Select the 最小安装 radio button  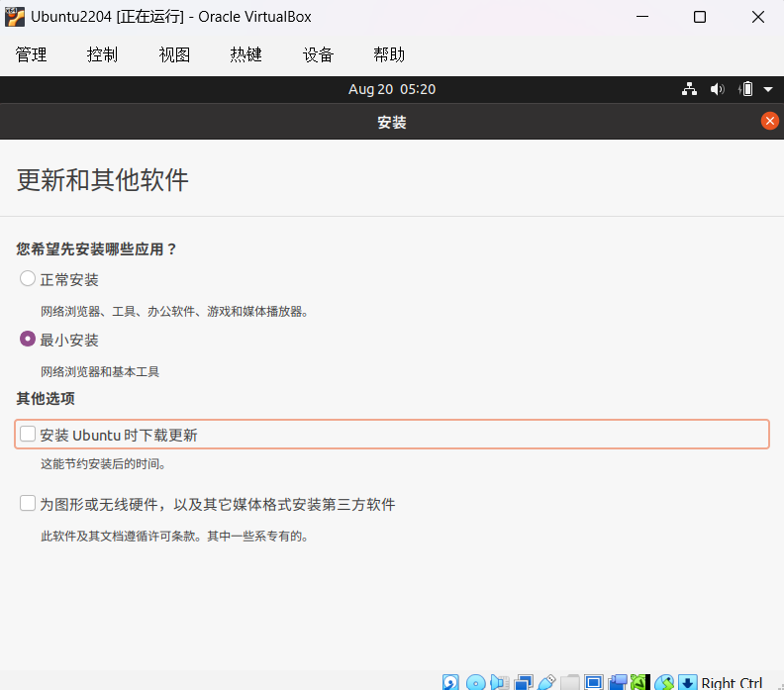[x=28, y=339]
